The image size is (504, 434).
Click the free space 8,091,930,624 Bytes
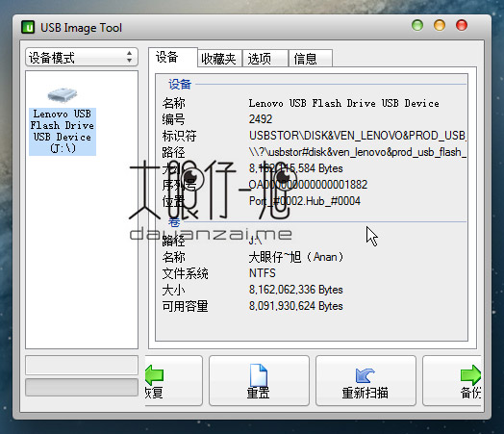(295, 306)
